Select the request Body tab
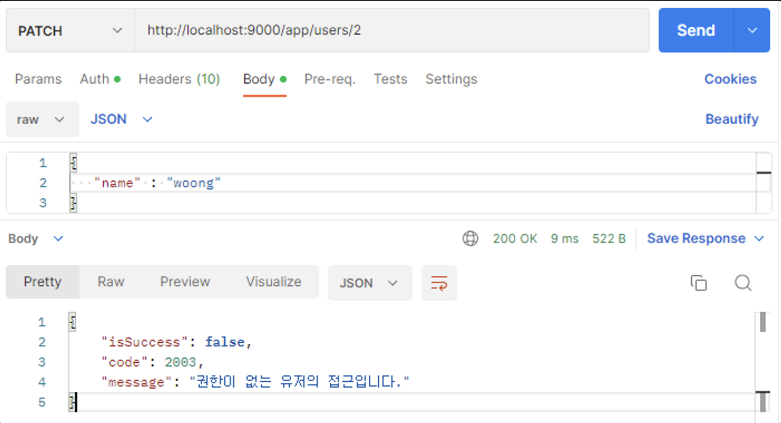 (264, 79)
